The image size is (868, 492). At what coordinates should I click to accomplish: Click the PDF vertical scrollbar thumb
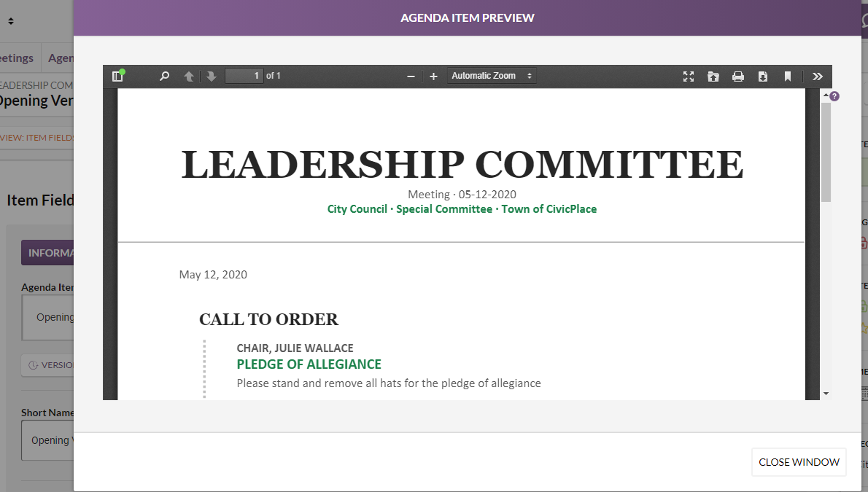[x=826, y=152]
